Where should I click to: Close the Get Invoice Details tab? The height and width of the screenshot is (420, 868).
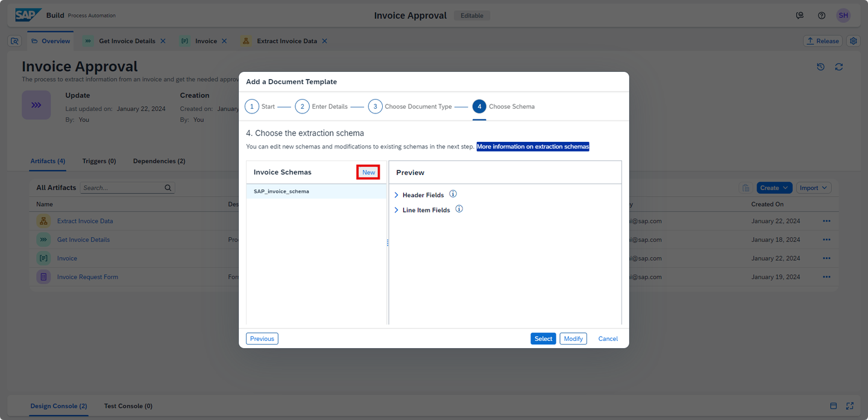coord(163,41)
